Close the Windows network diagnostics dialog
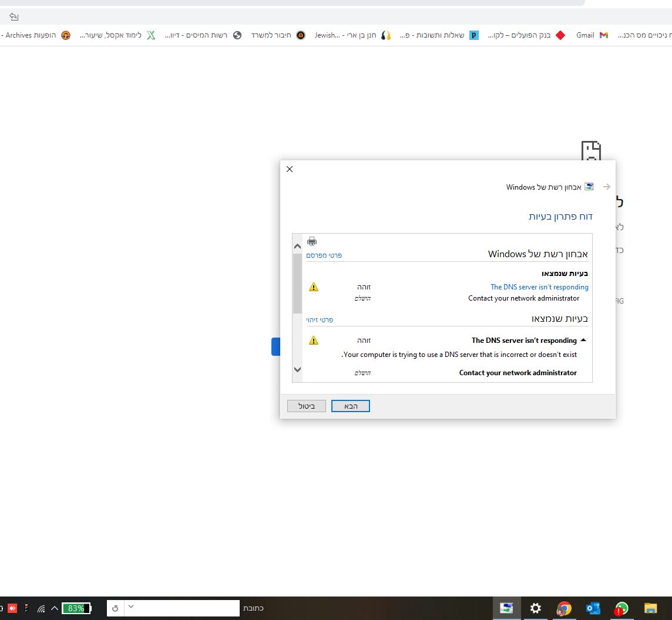The width and height of the screenshot is (672, 620). click(x=290, y=169)
